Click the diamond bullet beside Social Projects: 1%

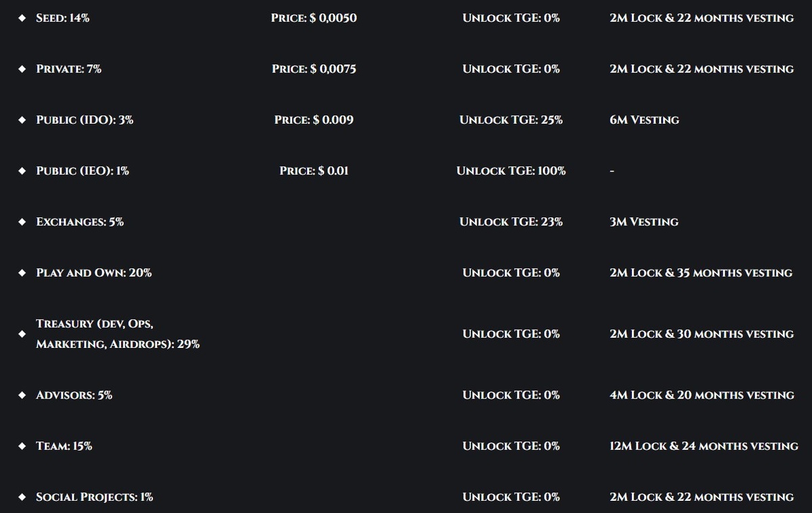point(22,497)
